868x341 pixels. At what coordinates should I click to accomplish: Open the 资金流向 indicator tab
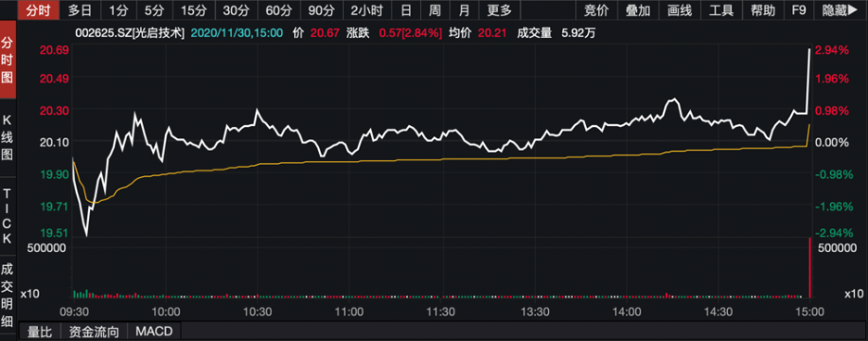[94, 332]
